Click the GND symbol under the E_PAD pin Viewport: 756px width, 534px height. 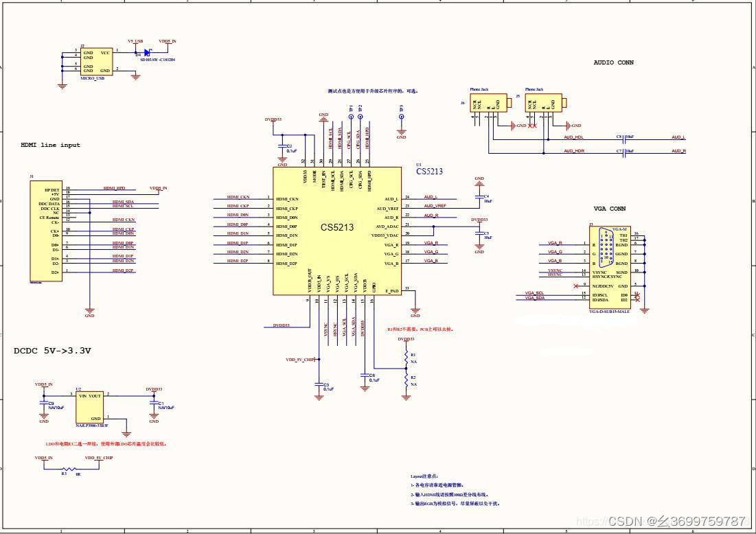[x=415, y=311]
